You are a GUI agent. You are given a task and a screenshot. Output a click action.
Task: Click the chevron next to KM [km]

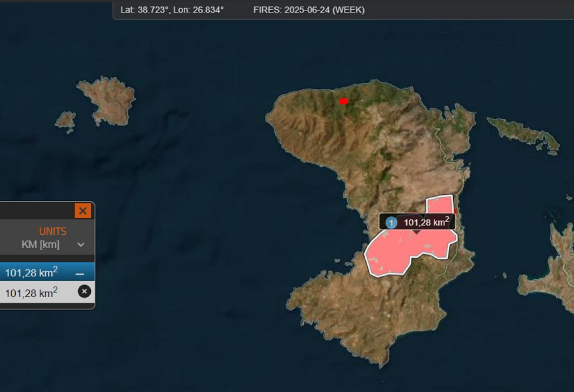81,245
